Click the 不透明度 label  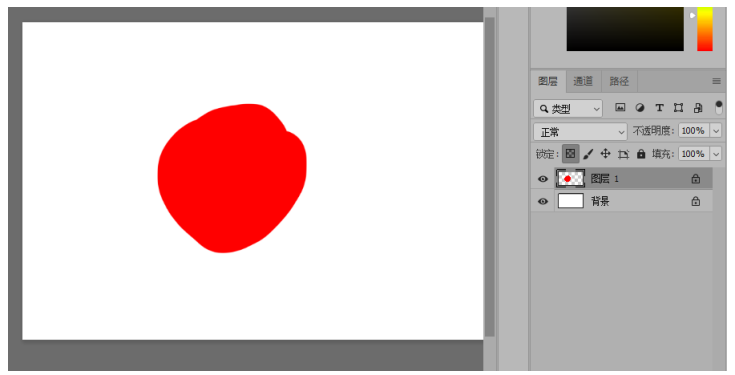pos(654,131)
